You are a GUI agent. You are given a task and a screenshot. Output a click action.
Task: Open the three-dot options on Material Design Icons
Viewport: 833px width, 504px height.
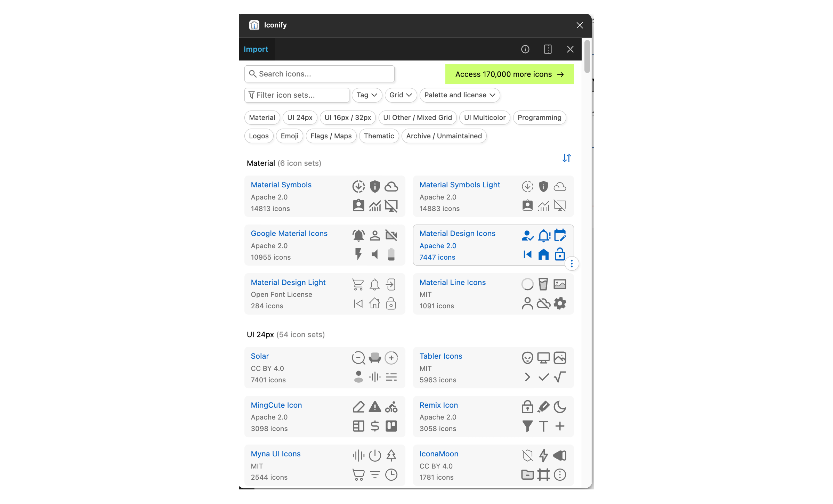pos(572,264)
